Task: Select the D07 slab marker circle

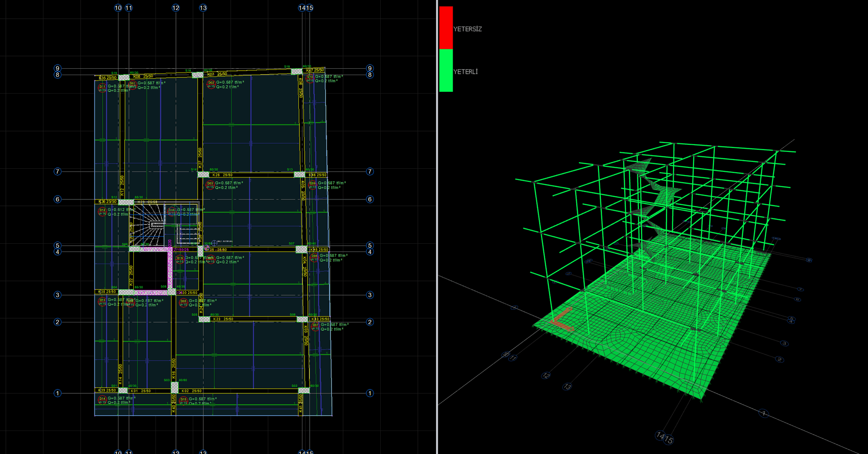Action: [x=315, y=326]
